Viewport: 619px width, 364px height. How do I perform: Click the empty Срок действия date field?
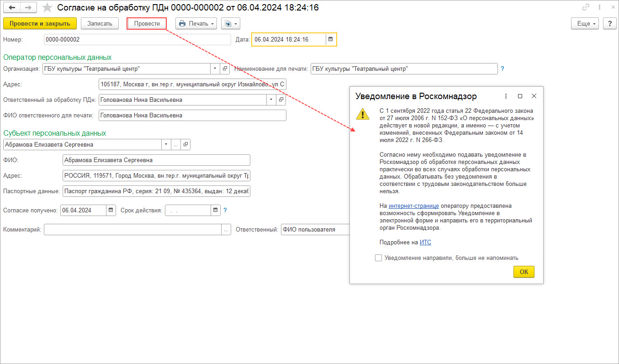tap(188, 211)
